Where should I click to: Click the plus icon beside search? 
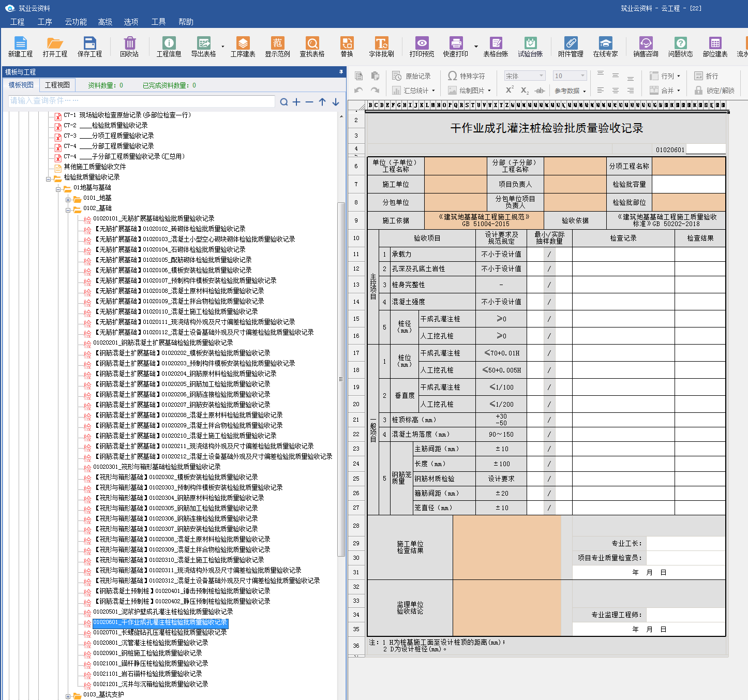click(x=296, y=102)
